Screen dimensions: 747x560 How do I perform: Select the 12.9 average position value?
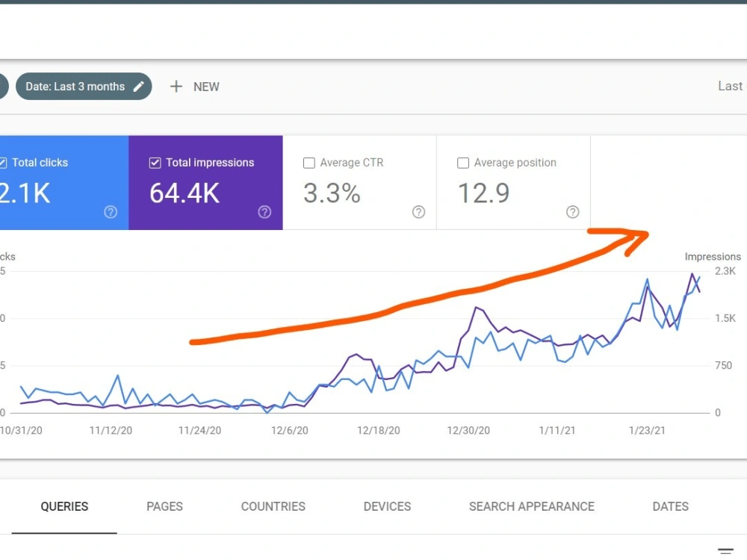[483, 193]
